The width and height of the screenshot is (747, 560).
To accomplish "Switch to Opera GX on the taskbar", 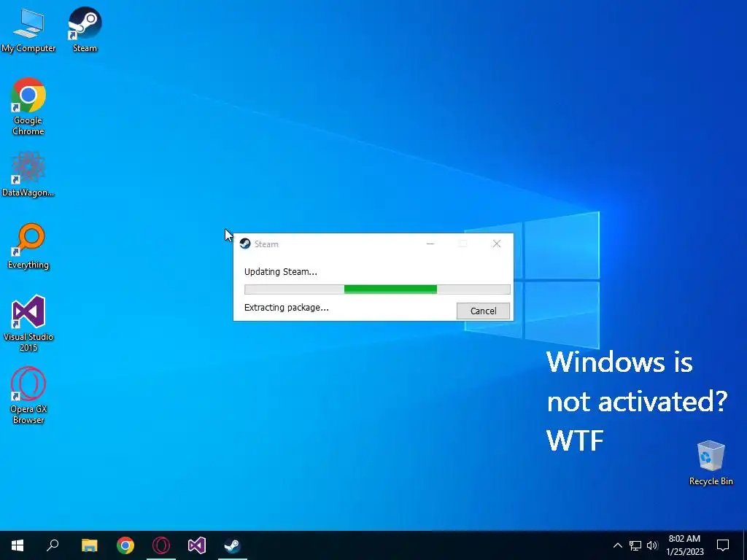I will tap(161, 545).
